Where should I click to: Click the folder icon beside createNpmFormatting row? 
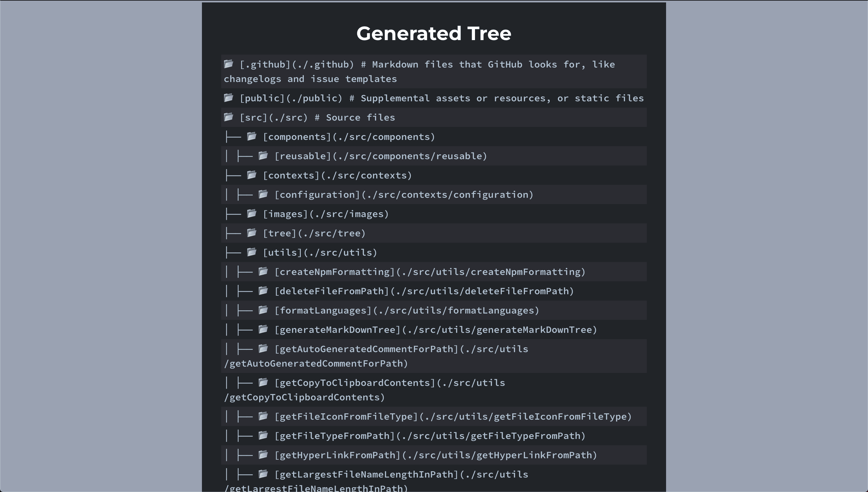[x=263, y=271]
